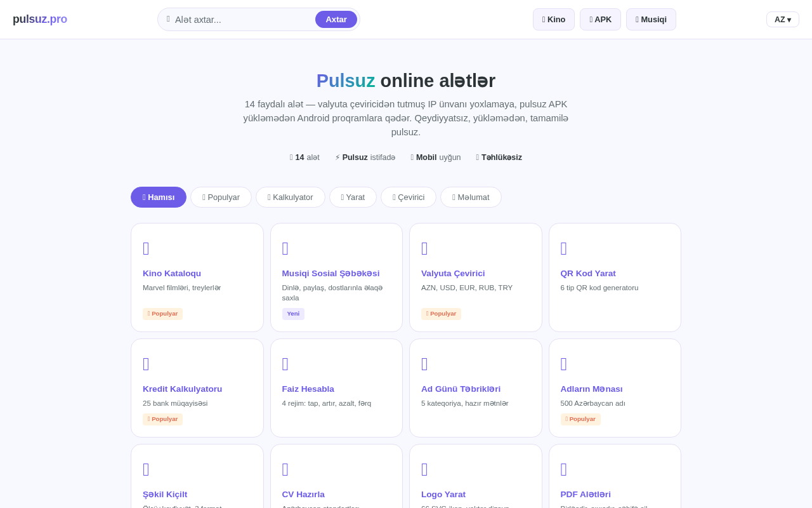The image size is (812, 508).
Task: Click the Kredit Kalkulyatoru card icon
Action: (x=146, y=364)
